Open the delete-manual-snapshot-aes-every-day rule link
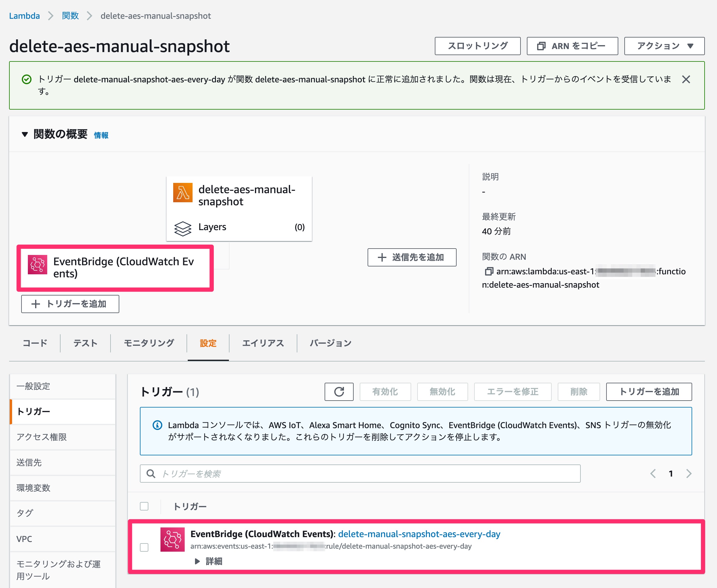The width and height of the screenshot is (717, 588). 419,534
